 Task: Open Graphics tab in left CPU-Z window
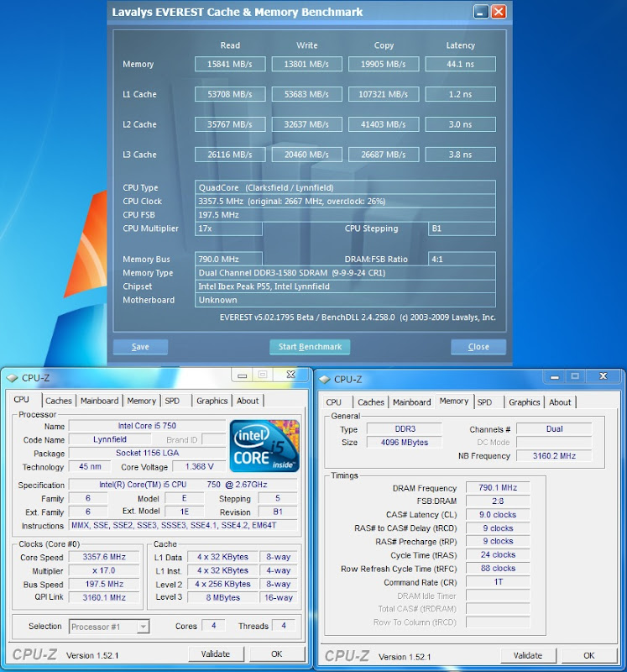[212, 401]
